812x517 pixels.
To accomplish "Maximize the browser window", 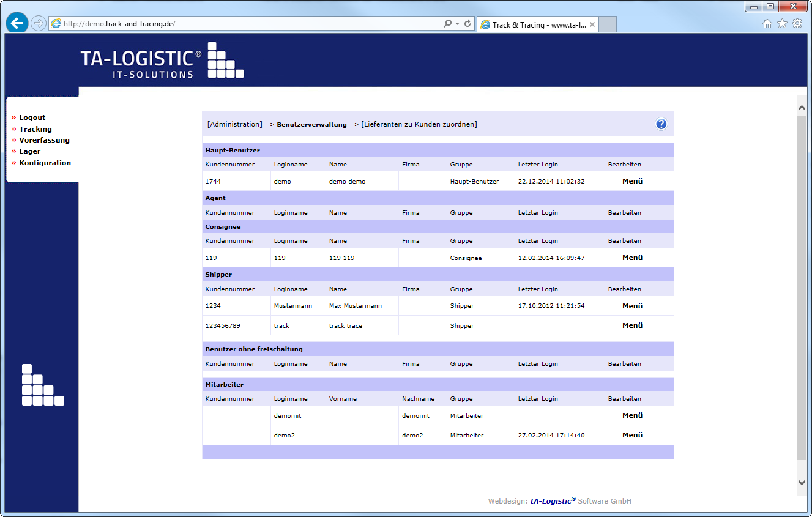I will click(x=770, y=7).
